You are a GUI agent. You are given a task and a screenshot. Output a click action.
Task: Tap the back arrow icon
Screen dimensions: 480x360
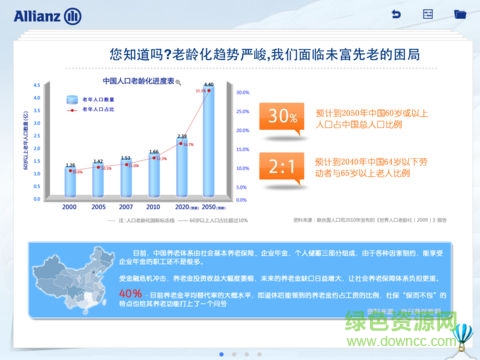pos(396,14)
